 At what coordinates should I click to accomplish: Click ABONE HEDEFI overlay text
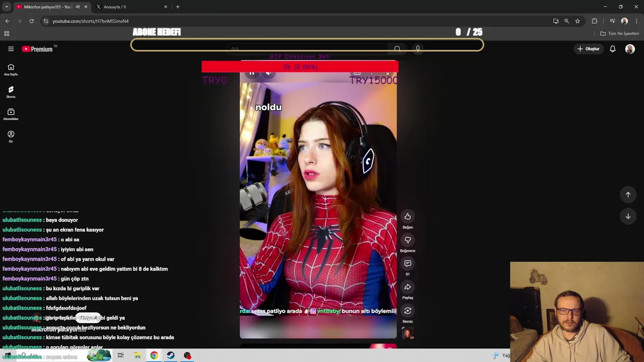click(x=156, y=32)
